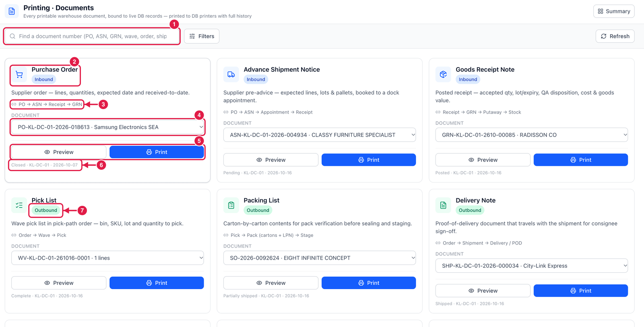Click the Delivery Note document icon
The width and height of the screenshot is (644, 327).
pyautogui.click(x=443, y=205)
